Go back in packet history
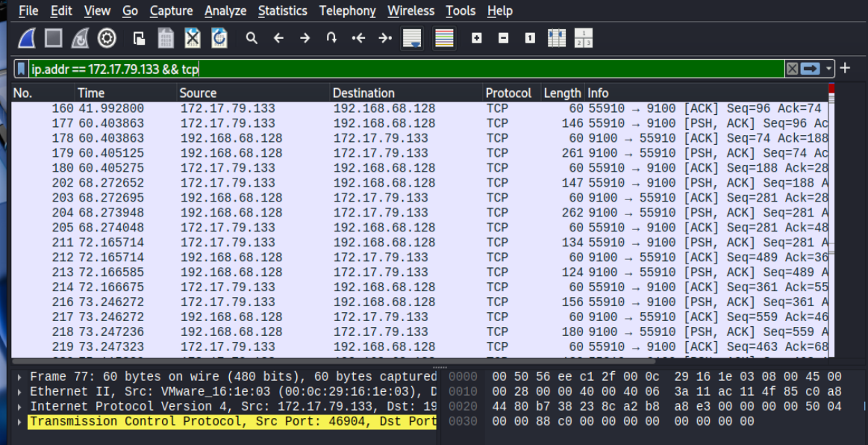Viewport: 868px width, 445px height. [x=278, y=38]
